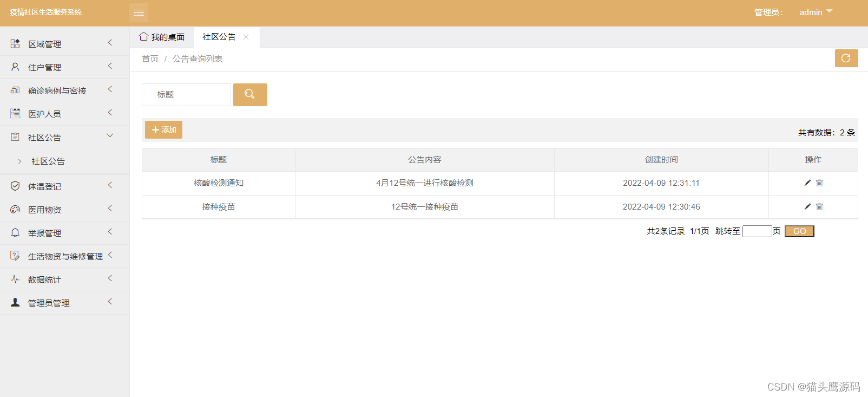868x397 pixels.
Task: Click the refresh icon button at top right
Action: click(846, 58)
